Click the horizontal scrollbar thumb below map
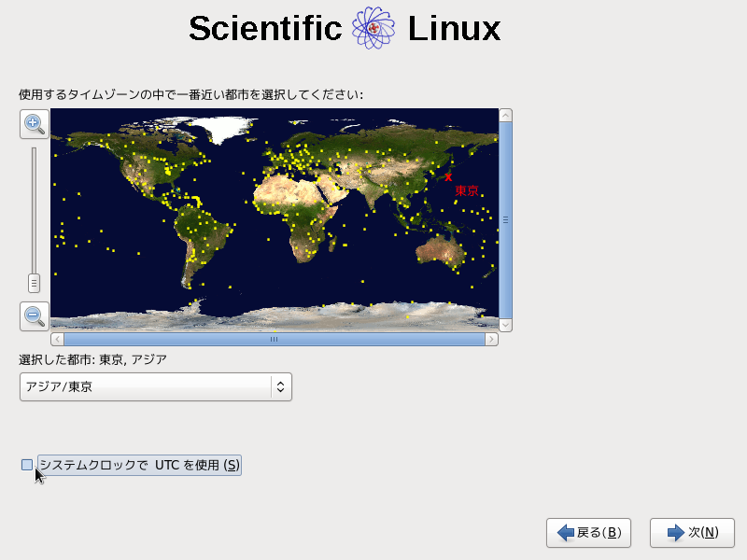This screenshot has height=560, width=747. 274,340
